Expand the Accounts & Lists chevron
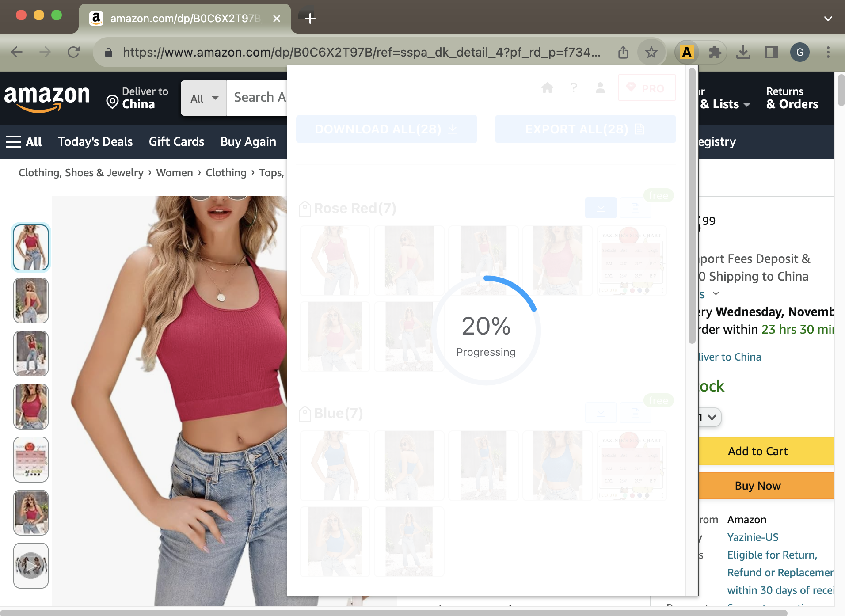Viewport: 845px width, 616px height. point(747,105)
